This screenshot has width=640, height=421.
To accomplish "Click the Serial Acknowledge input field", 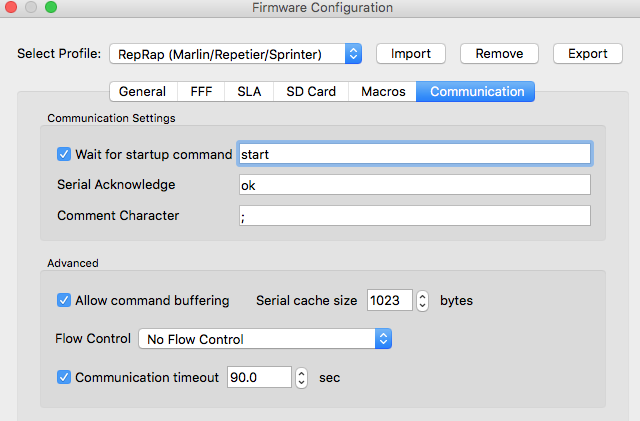I will 415,185.
